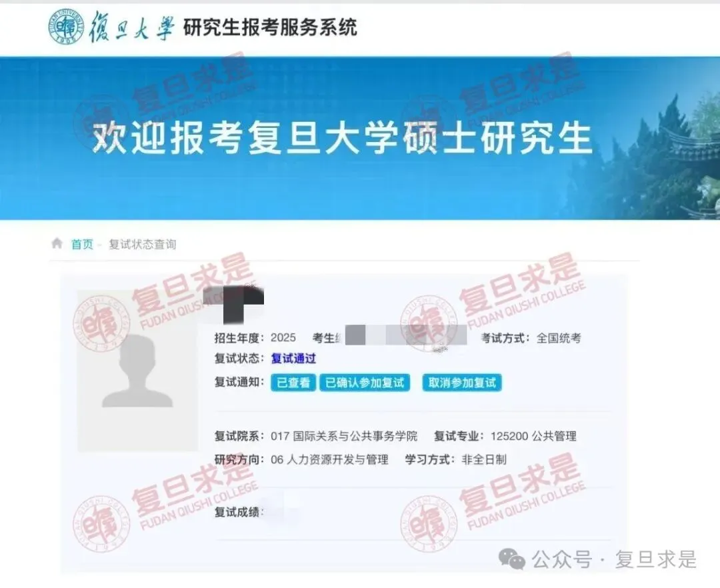This screenshot has width=720, height=588.
Task: Click the gray candidate silhouette photo placeholder
Action: point(137,371)
